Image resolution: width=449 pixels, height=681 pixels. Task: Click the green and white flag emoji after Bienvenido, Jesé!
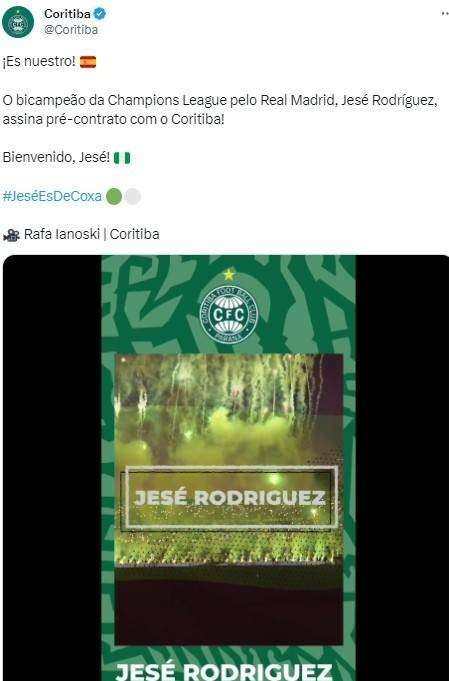tap(122, 158)
